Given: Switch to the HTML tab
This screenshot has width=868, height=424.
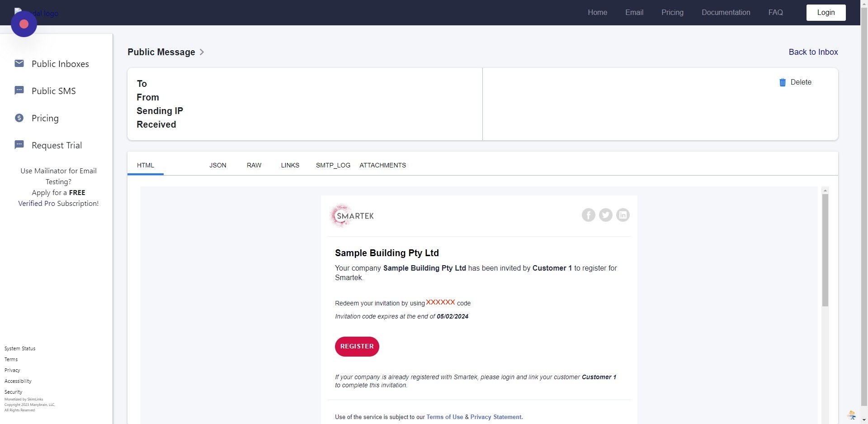Looking at the screenshot, I should click(146, 165).
